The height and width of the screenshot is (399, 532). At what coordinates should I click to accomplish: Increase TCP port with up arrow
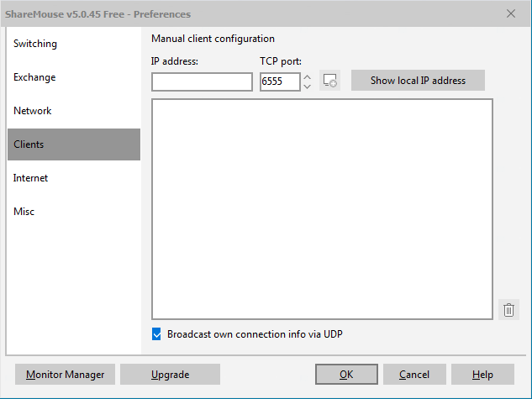click(307, 77)
